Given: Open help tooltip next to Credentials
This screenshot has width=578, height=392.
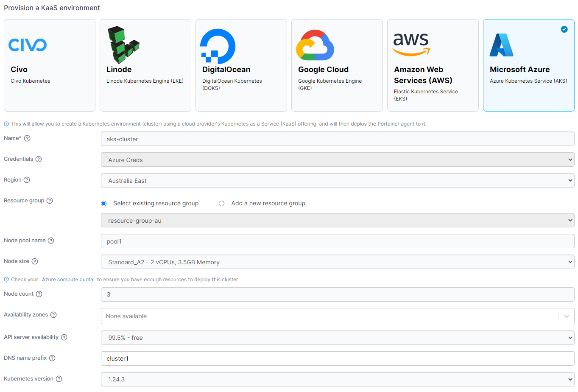Looking at the screenshot, I should tap(39, 159).
